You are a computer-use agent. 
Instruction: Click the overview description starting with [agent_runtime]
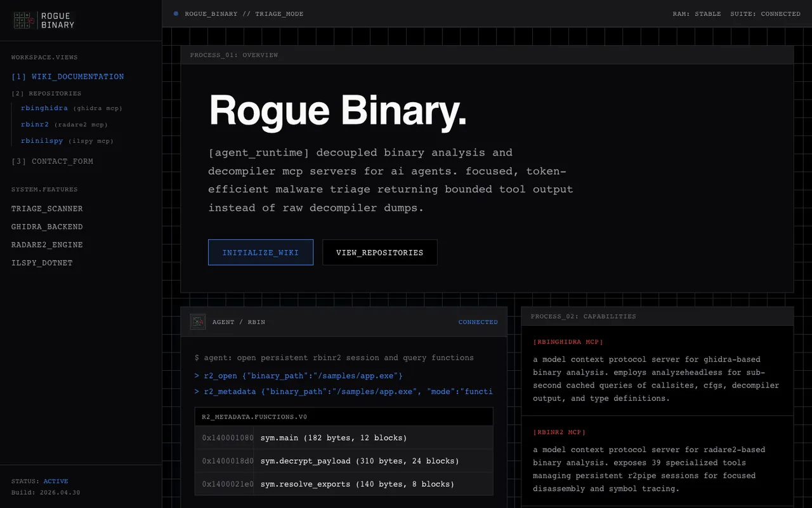point(391,180)
